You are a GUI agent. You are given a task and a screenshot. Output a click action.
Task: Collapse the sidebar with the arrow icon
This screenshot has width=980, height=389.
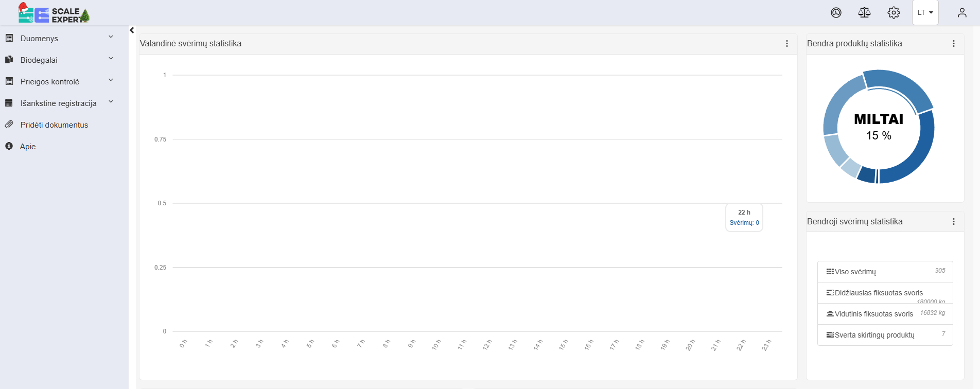132,30
